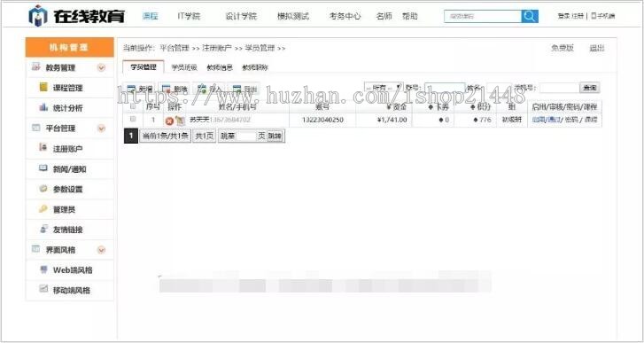644x343 pixels.
Task: Click the page 1 pagination button
Action: click(130, 136)
